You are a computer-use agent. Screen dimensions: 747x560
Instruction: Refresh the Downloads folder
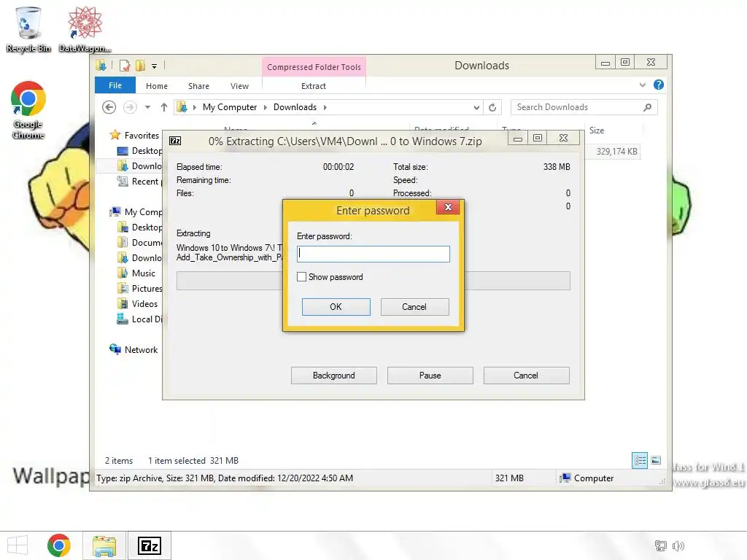tap(492, 108)
